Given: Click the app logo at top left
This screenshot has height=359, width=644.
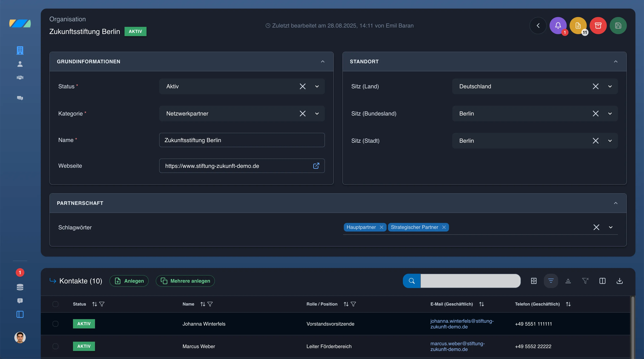Looking at the screenshot, I should pos(20,23).
